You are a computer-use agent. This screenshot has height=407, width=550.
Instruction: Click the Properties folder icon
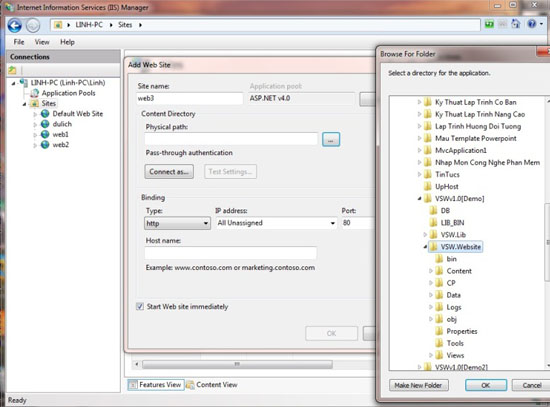pyautogui.click(x=439, y=331)
